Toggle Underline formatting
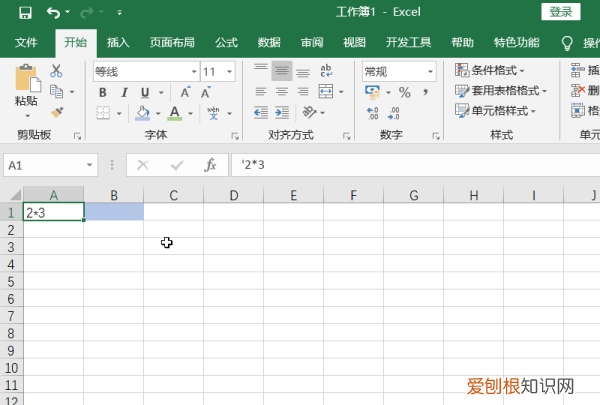Viewport: 600px width, 405px height. coord(145,93)
